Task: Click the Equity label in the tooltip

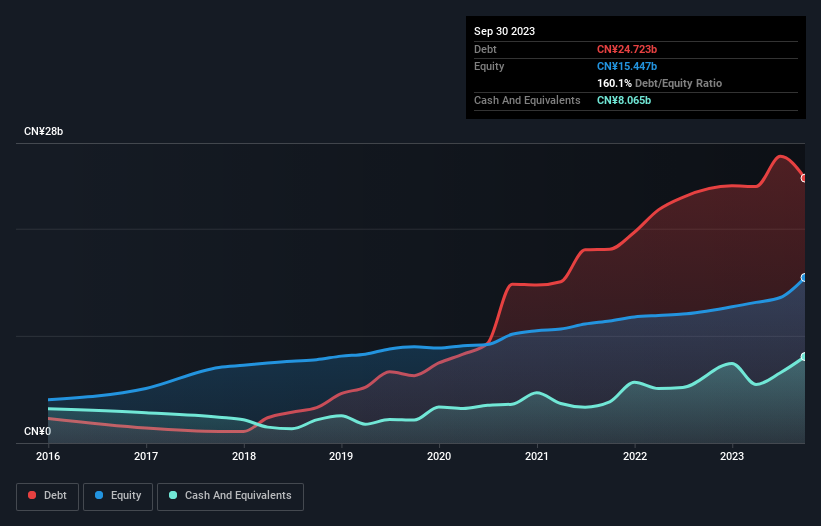Action: point(489,66)
